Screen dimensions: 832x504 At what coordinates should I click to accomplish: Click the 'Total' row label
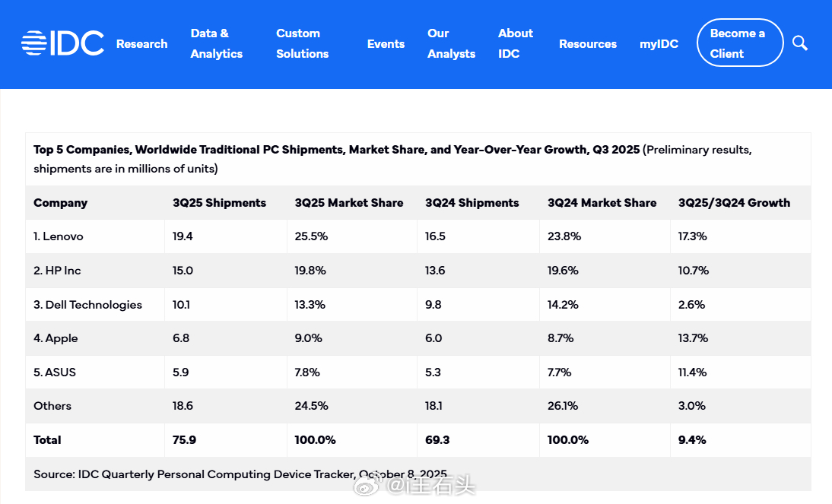pyautogui.click(x=47, y=440)
